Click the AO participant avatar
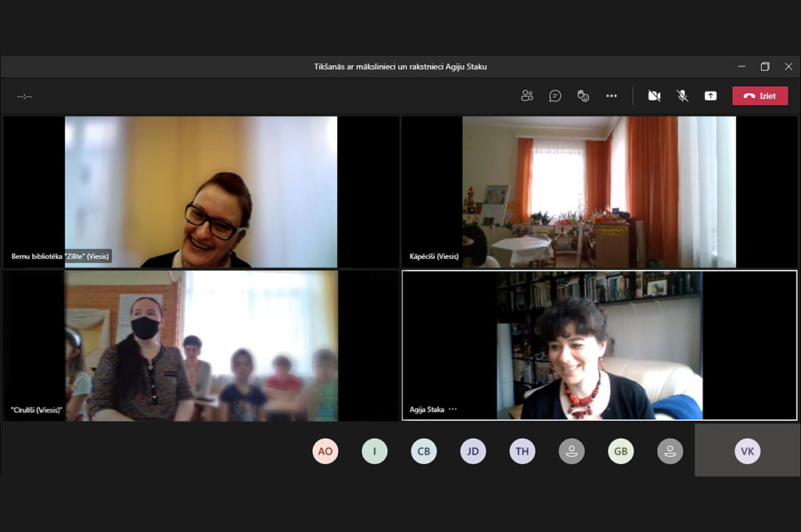This screenshot has height=532, width=801. [x=325, y=451]
